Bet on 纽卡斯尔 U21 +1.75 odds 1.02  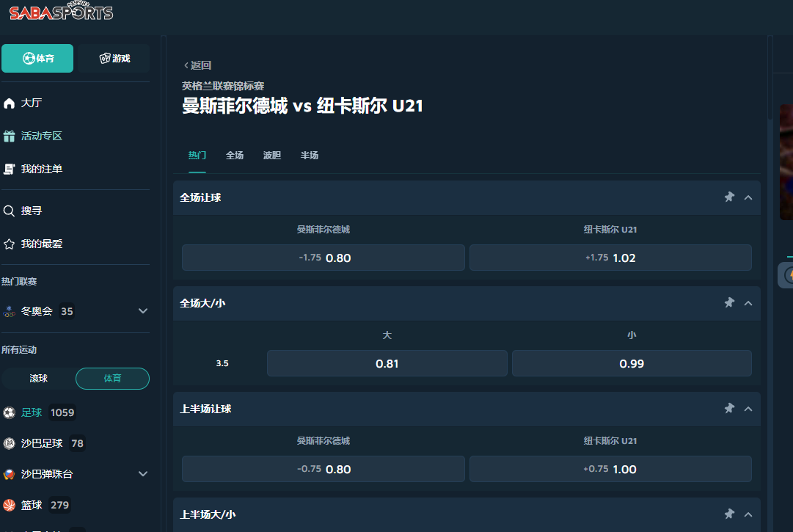(610, 258)
